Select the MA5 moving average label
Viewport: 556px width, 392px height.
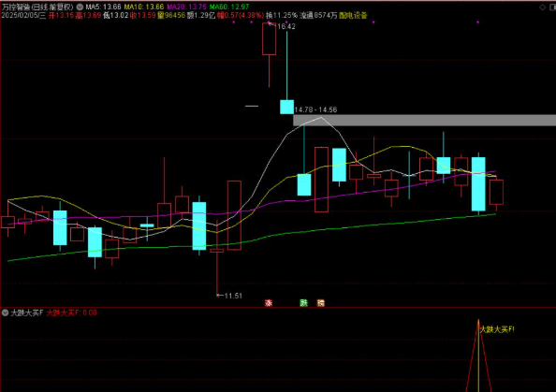pyautogui.click(x=103, y=7)
